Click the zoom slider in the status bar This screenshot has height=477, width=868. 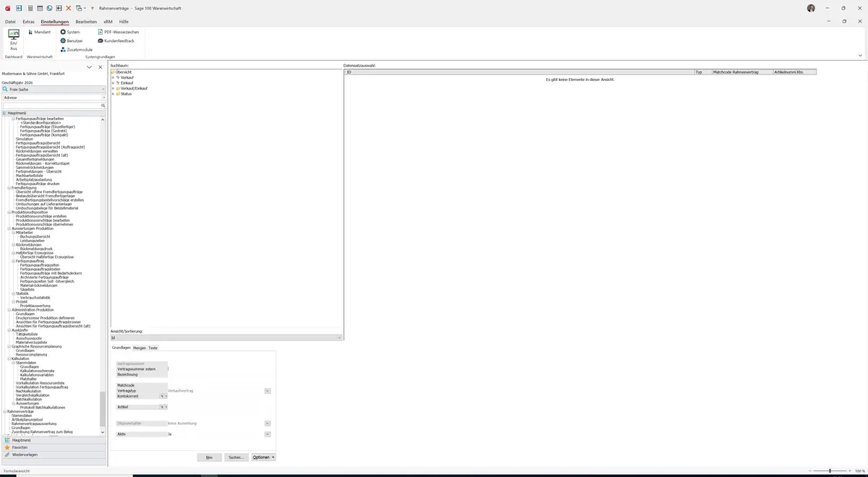(x=830, y=470)
